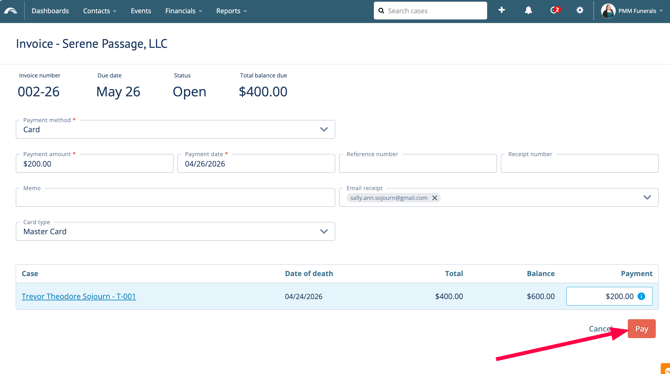The height and width of the screenshot is (374, 670).
Task: Click the $600.00 balance cell
Action: click(x=541, y=296)
